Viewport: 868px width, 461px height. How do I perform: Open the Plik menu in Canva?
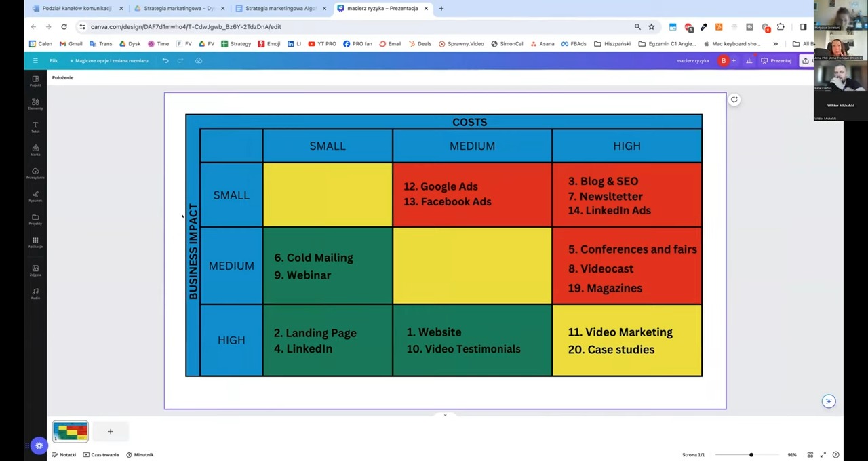coord(53,61)
